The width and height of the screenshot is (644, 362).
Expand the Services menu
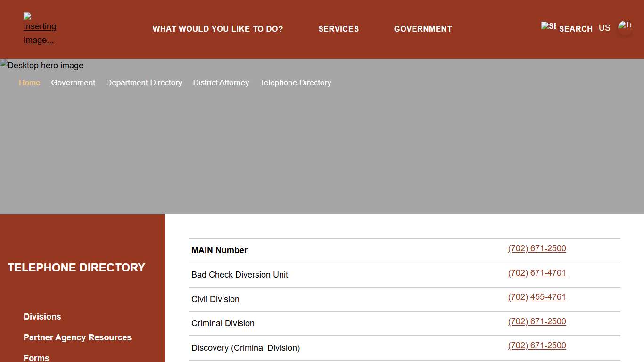point(339,29)
